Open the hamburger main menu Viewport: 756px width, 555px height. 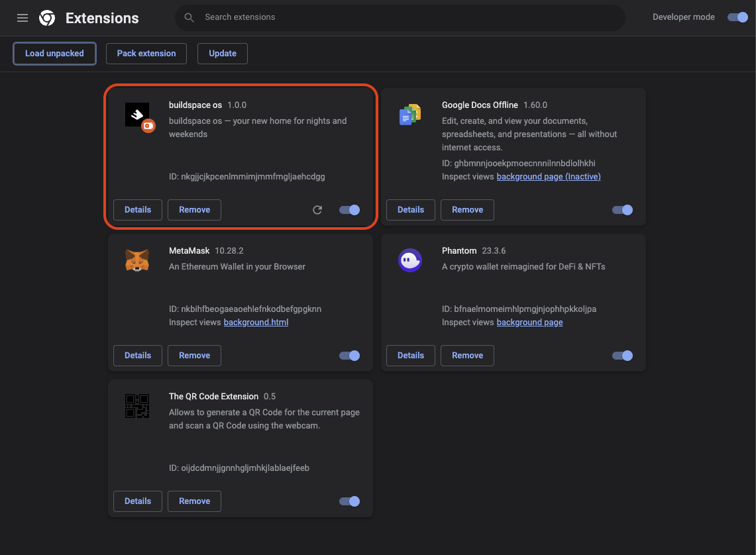23,18
